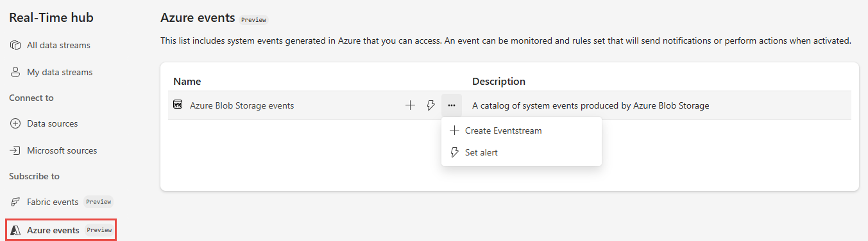The width and height of the screenshot is (868, 241).
Task: Click the Data sources circled plus icon
Action: pyautogui.click(x=15, y=123)
